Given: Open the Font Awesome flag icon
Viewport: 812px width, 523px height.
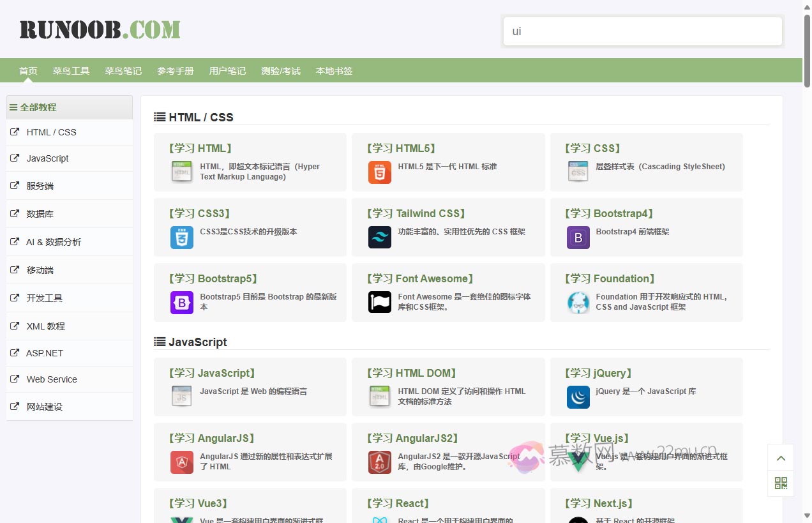Looking at the screenshot, I should click(379, 303).
